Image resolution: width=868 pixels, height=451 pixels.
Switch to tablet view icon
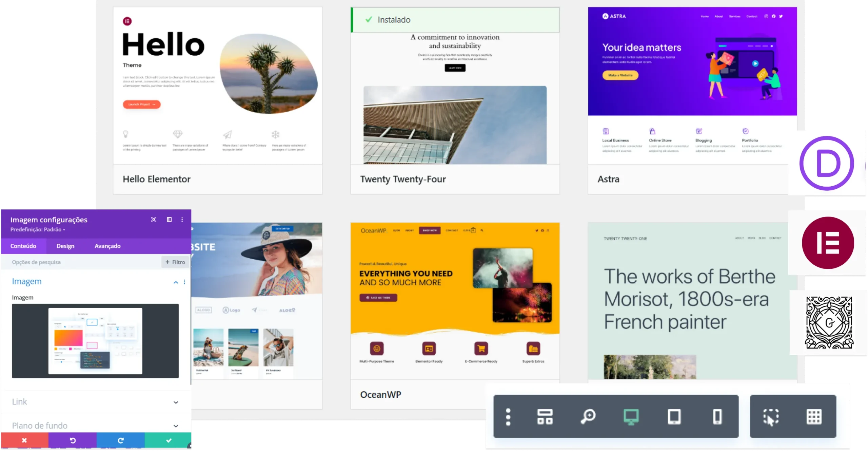674,416
